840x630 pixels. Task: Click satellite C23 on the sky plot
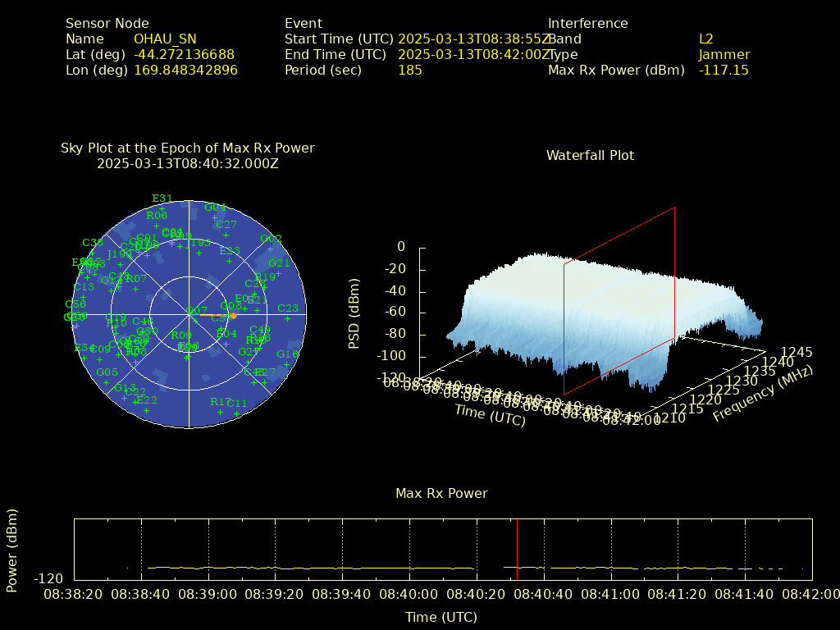(x=288, y=309)
